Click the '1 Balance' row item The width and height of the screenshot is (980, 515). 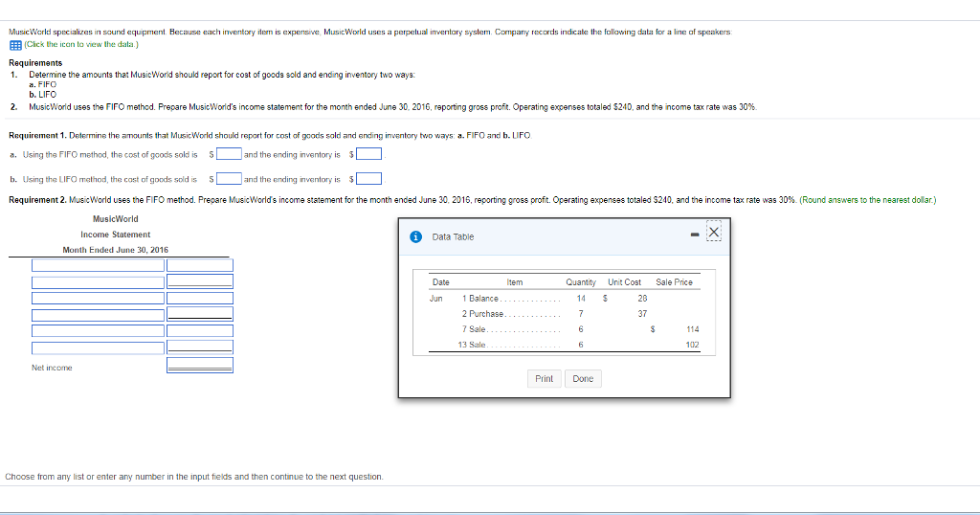click(x=480, y=299)
